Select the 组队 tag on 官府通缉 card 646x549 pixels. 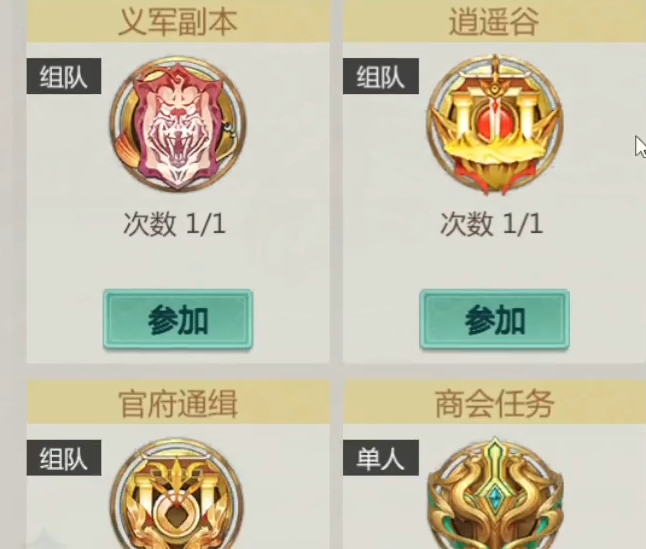click(64, 458)
